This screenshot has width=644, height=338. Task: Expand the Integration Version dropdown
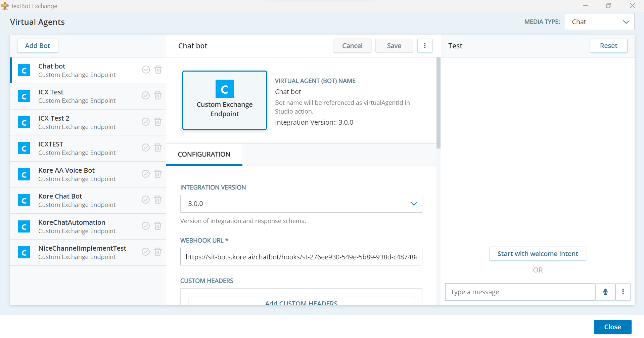click(301, 204)
